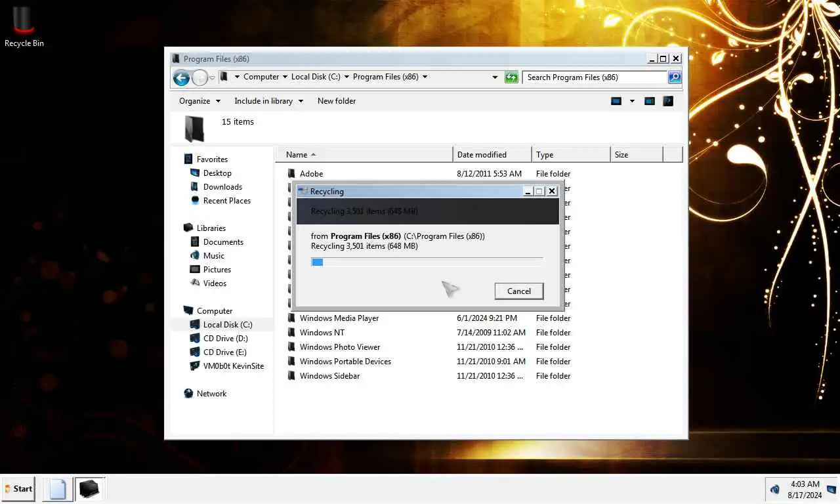Click the Network icon in sidebar

[188, 393]
